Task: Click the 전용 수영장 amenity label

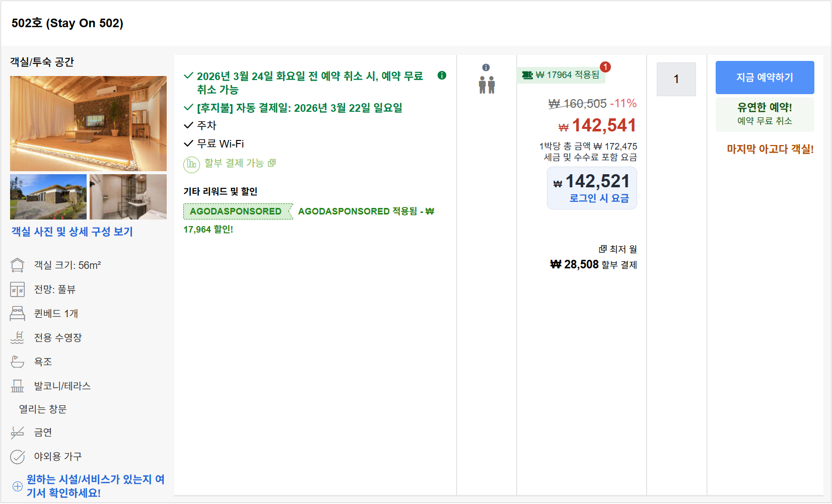Action: pyautogui.click(x=58, y=337)
